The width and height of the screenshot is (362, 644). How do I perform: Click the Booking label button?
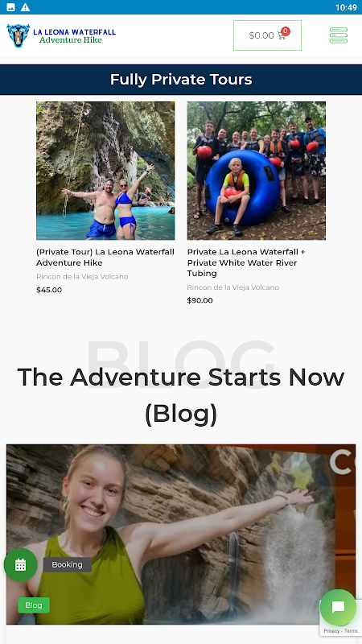pyautogui.click(x=68, y=565)
